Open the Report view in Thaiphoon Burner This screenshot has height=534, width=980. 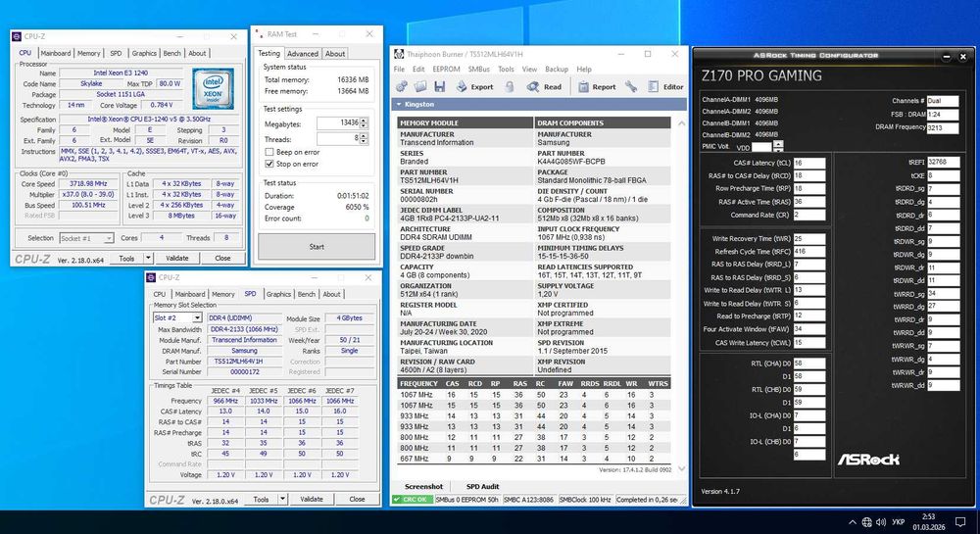click(x=597, y=87)
